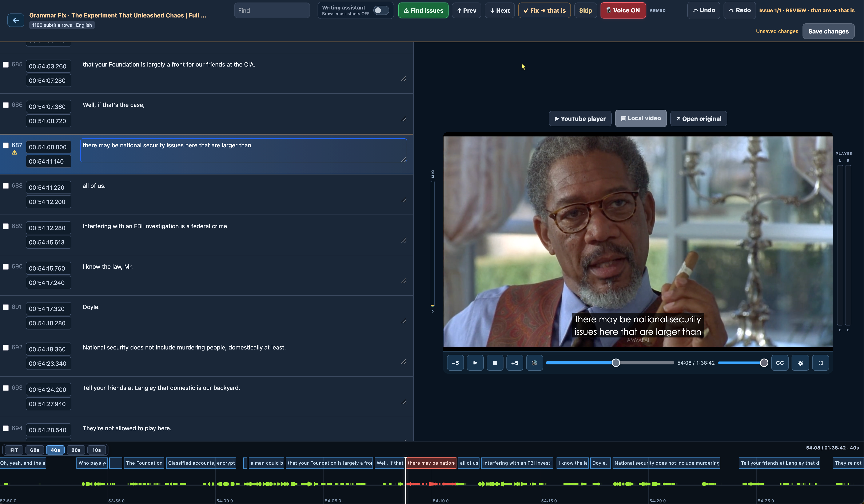This screenshot has height=504, width=864.
Task: Click the Skip button
Action: 586,10
